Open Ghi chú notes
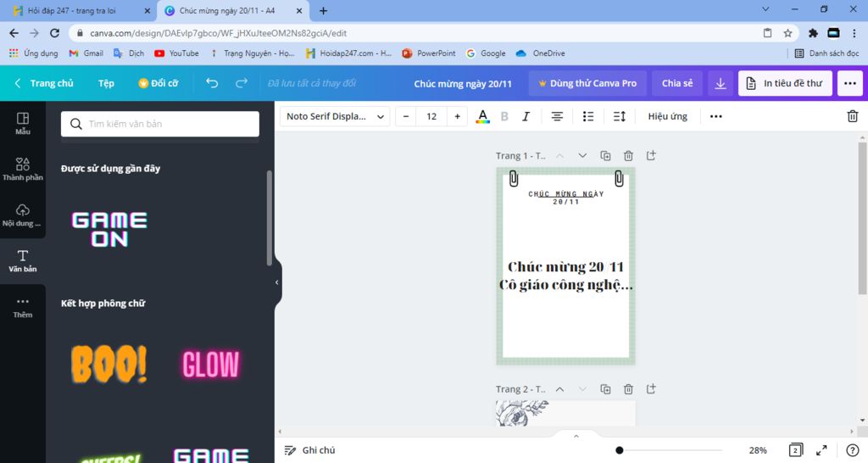 click(309, 450)
